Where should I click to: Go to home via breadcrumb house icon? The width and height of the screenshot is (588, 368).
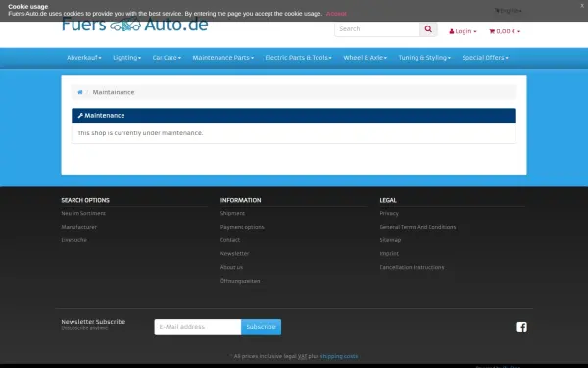point(80,92)
